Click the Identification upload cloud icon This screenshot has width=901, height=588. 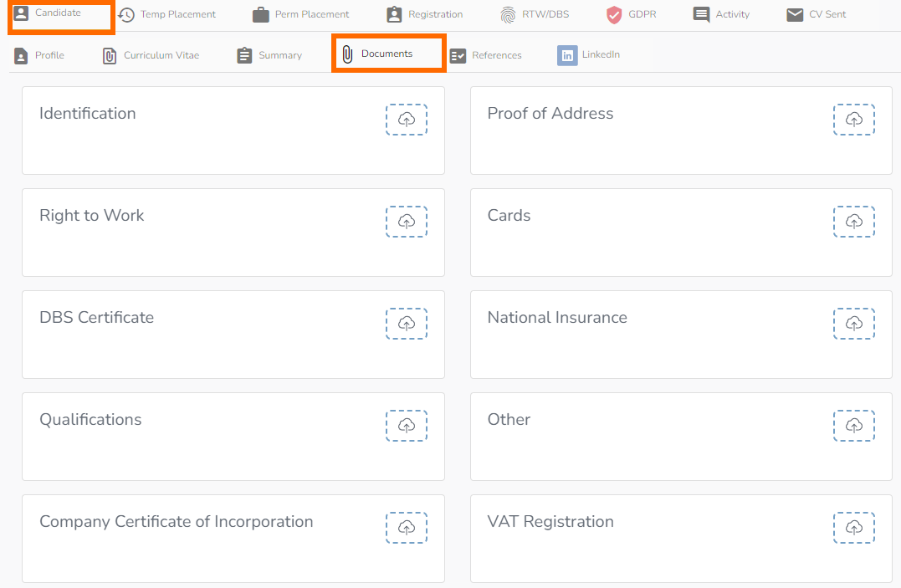click(407, 120)
